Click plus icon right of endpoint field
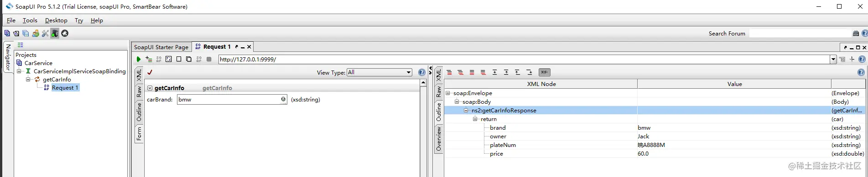Viewport: 868px width, 177px height. click(x=852, y=59)
